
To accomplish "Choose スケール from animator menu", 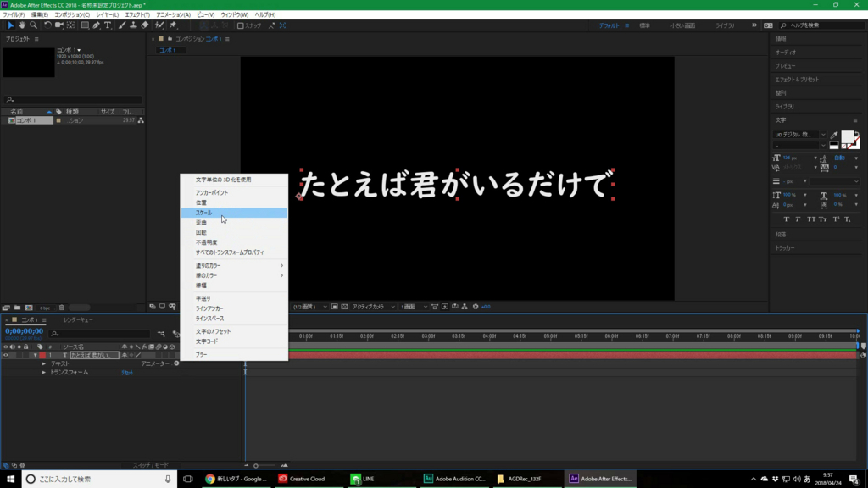I will pyautogui.click(x=234, y=213).
